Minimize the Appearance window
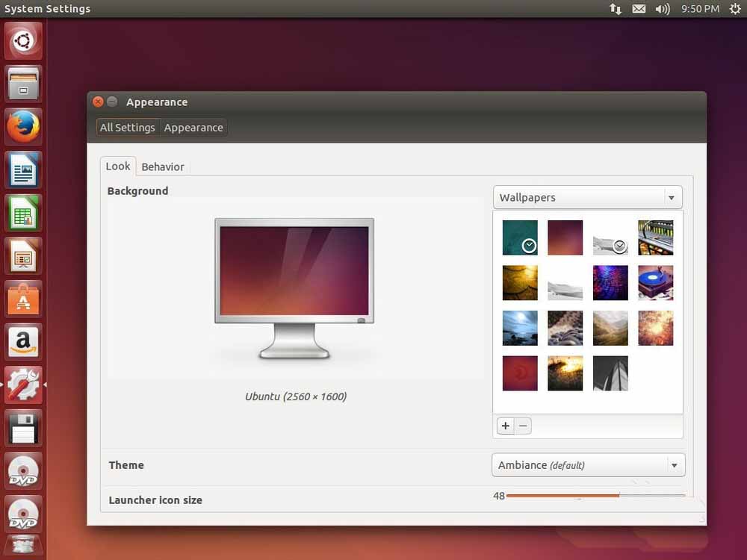Viewport: 747px width, 560px height. pyautogui.click(x=112, y=102)
